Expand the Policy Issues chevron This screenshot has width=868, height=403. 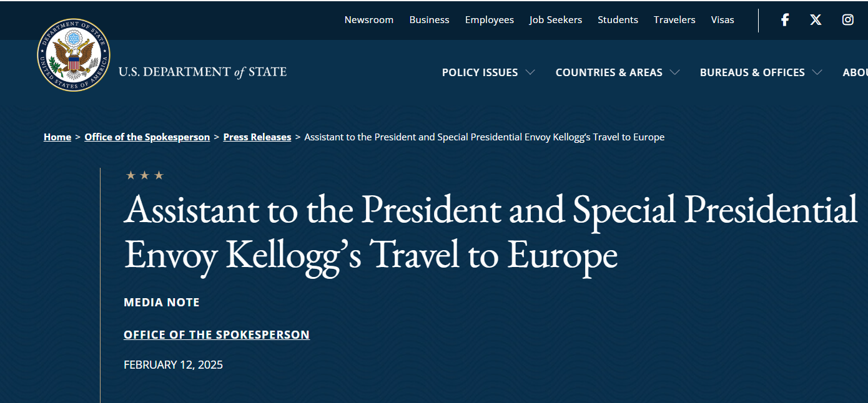pyautogui.click(x=530, y=72)
